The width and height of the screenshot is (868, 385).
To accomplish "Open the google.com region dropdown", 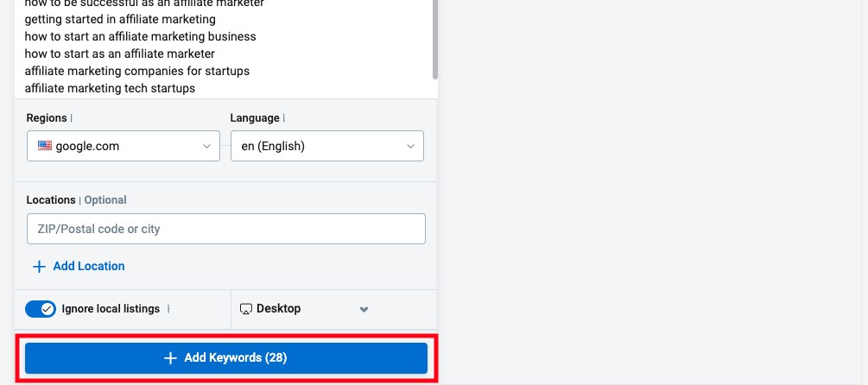I will tap(124, 146).
